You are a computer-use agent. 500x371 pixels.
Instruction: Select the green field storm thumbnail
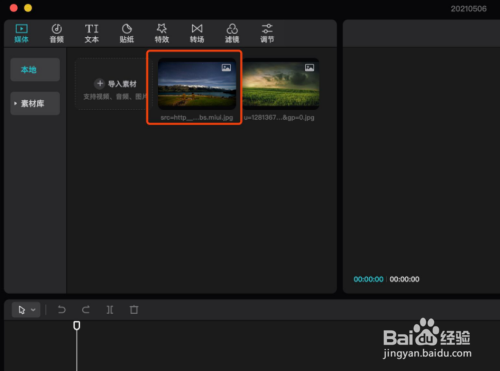281,84
